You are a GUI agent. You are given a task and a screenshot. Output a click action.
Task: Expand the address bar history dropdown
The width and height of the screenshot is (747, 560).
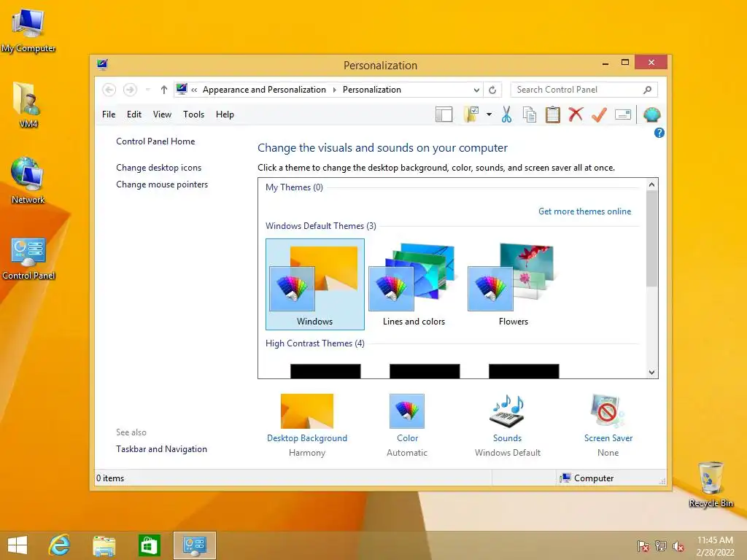[x=476, y=90]
